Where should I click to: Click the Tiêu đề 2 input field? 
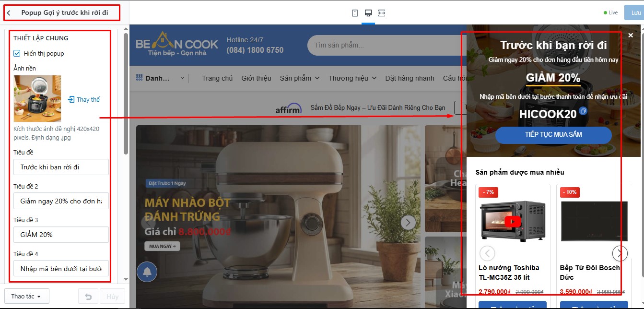(61, 201)
